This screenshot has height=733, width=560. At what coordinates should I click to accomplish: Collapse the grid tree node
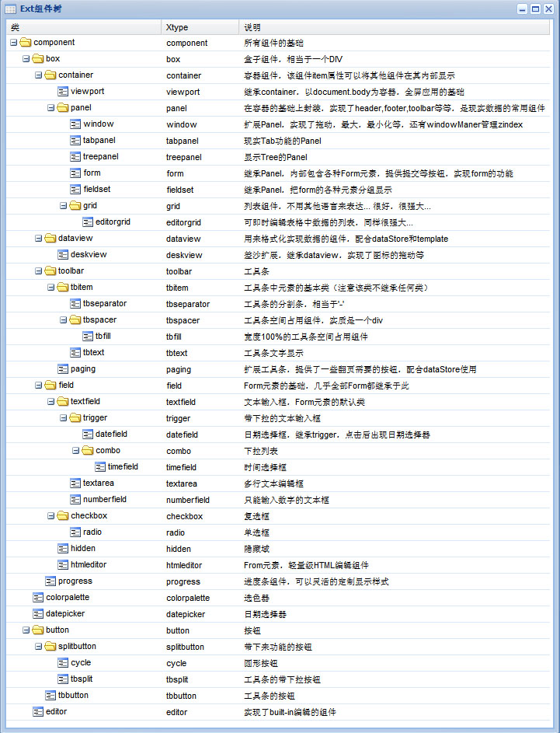(x=63, y=206)
